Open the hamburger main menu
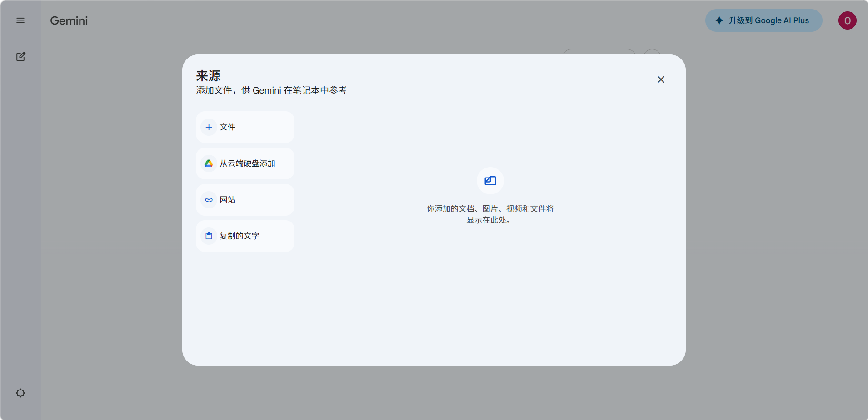868x420 pixels. click(x=20, y=20)
